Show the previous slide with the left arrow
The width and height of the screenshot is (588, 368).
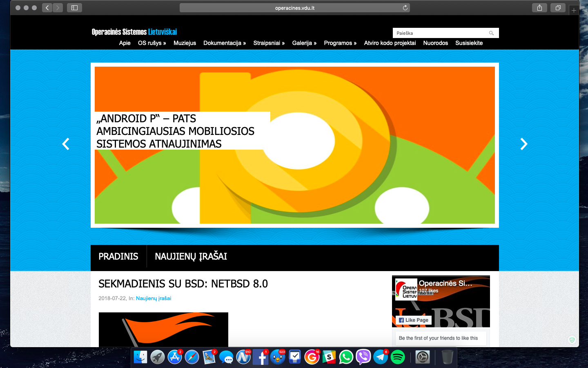tap(66, 144)
